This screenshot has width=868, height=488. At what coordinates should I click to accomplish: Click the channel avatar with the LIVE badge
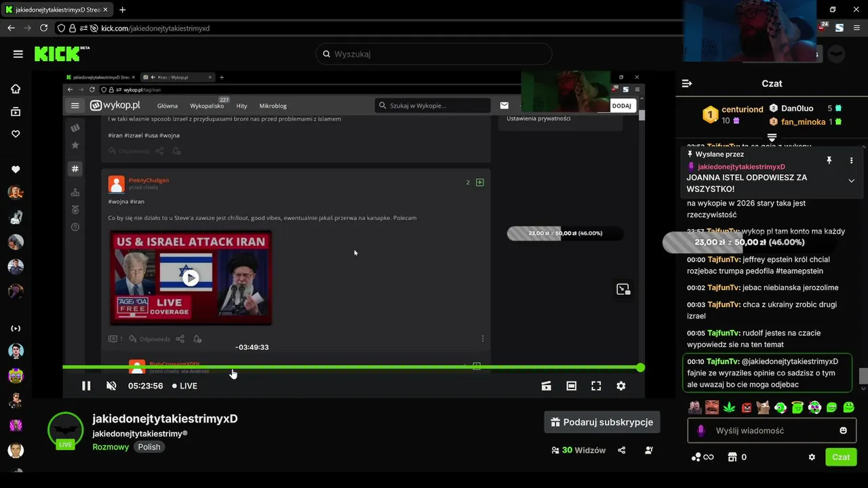pos(66,430)
